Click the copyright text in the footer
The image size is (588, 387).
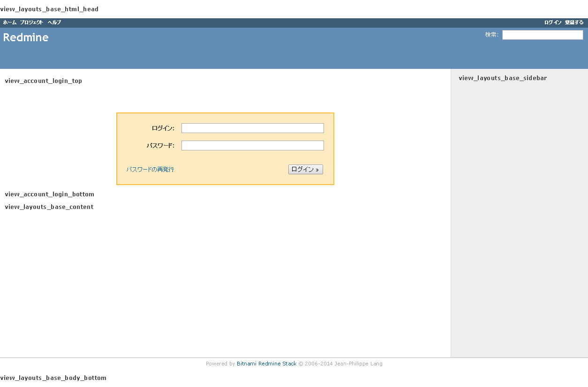tap(341, 364)
